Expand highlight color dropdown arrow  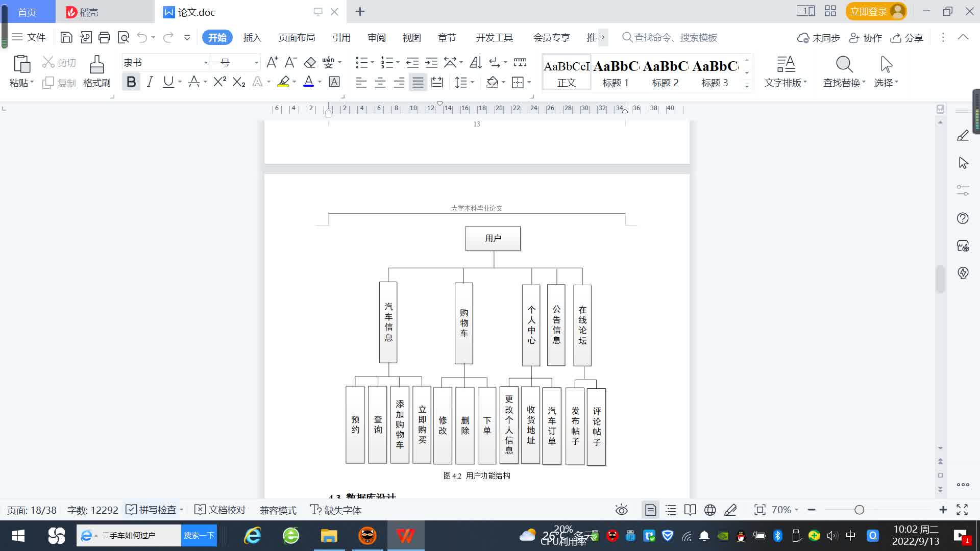click(294, 82)
